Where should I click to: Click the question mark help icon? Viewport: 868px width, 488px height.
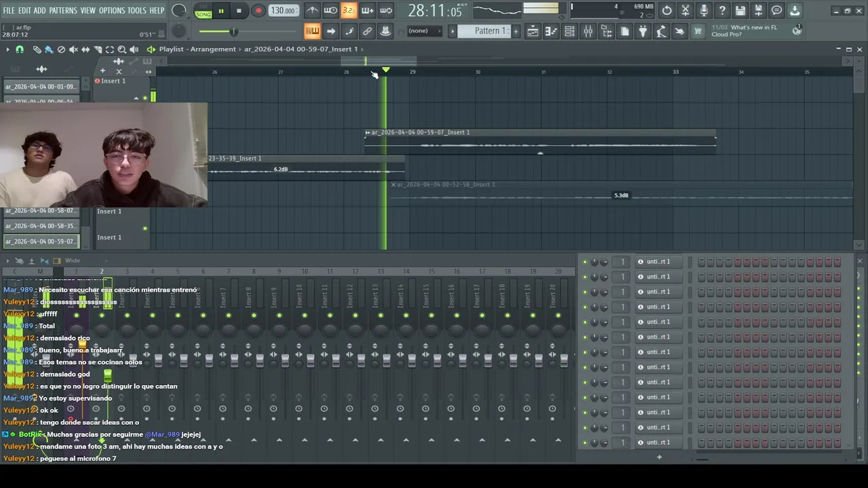pos(722,10)
